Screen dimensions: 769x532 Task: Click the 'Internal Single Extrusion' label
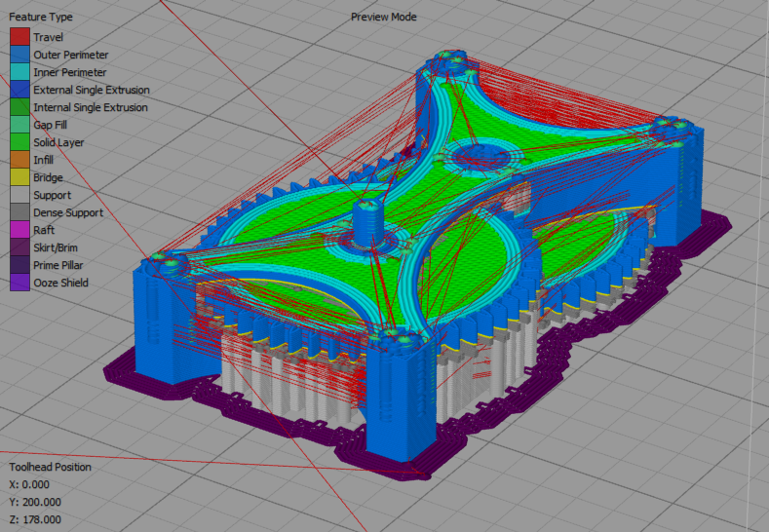91,107
